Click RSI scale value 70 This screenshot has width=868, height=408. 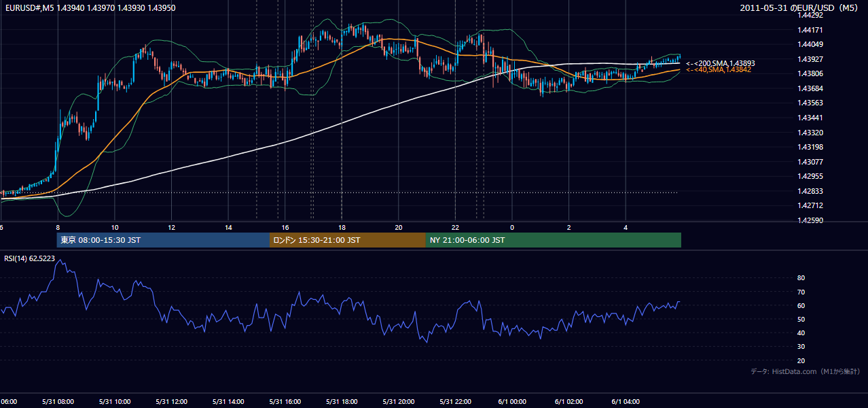(801, 292)
